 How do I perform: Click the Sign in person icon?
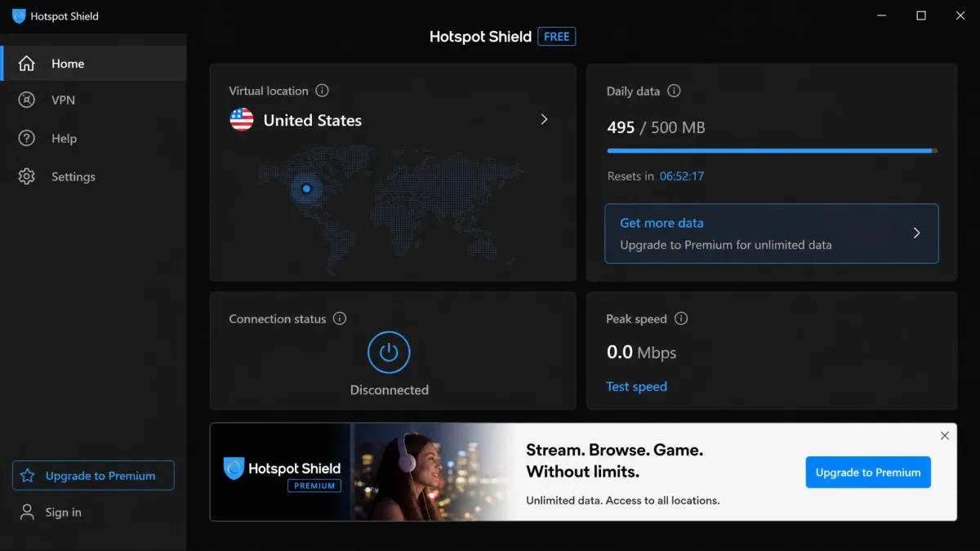pos(28,512)
